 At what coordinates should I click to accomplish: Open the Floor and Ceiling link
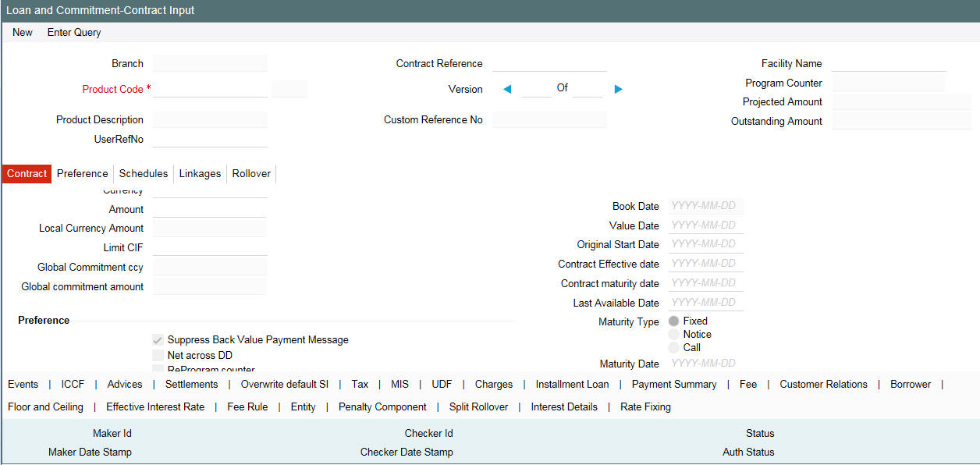click(x=45, y=406)
